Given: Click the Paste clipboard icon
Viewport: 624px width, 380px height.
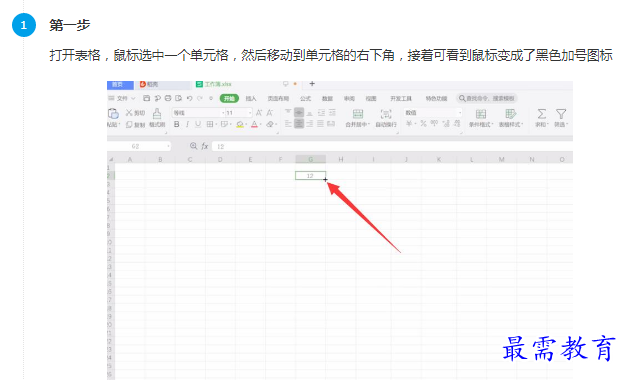Looking at the screenshot, I should coord(113,114).
